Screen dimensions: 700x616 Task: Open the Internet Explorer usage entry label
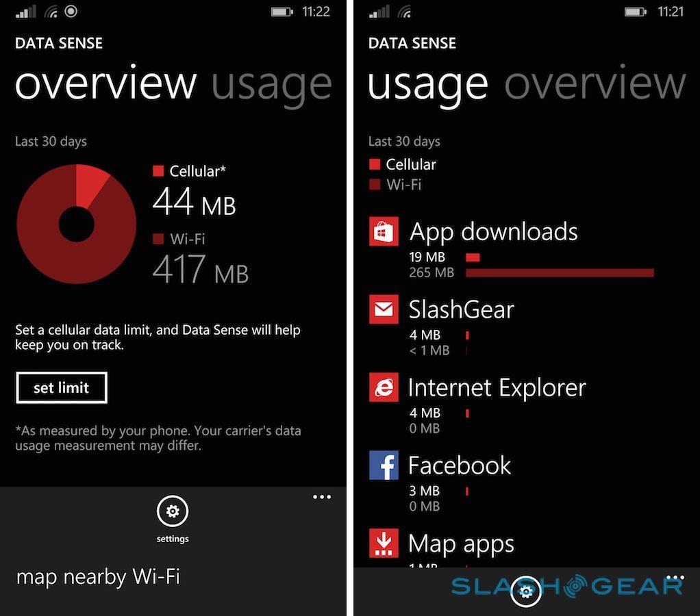click(497, 387)
